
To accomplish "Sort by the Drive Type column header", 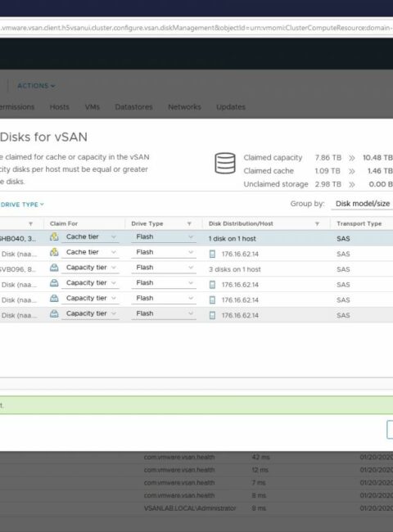I will 147,223.
